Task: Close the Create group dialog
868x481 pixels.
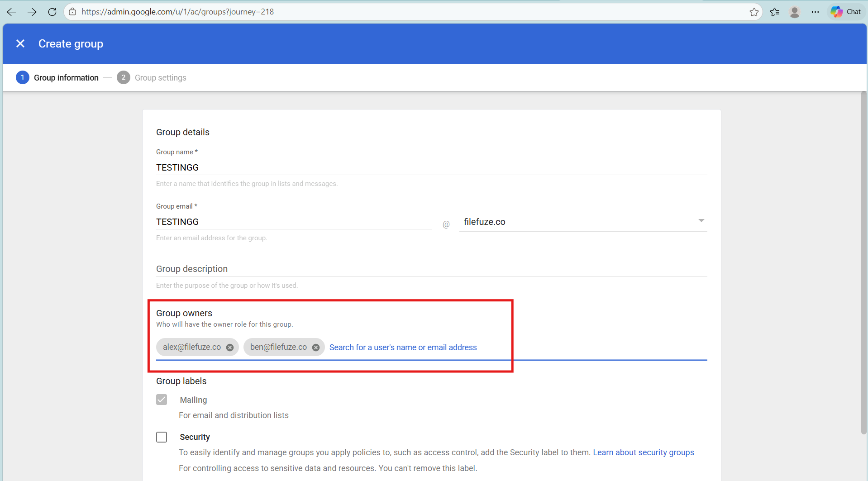Action: (20, 43)
